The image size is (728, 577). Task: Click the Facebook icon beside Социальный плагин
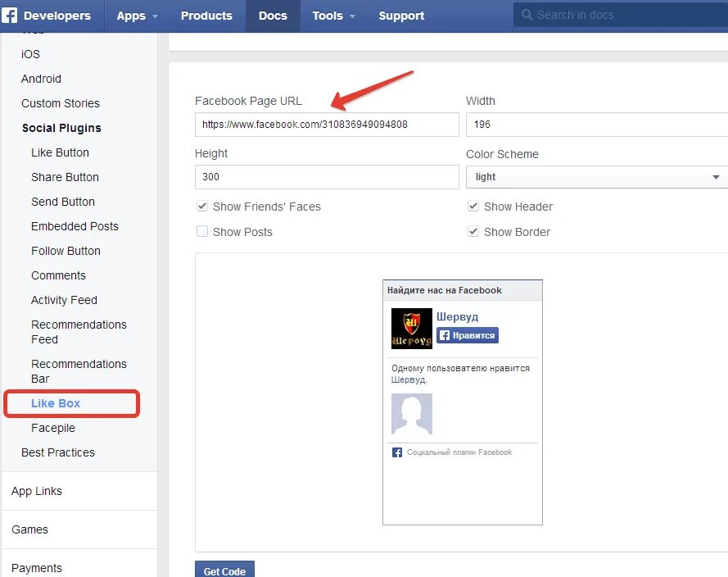397,452
